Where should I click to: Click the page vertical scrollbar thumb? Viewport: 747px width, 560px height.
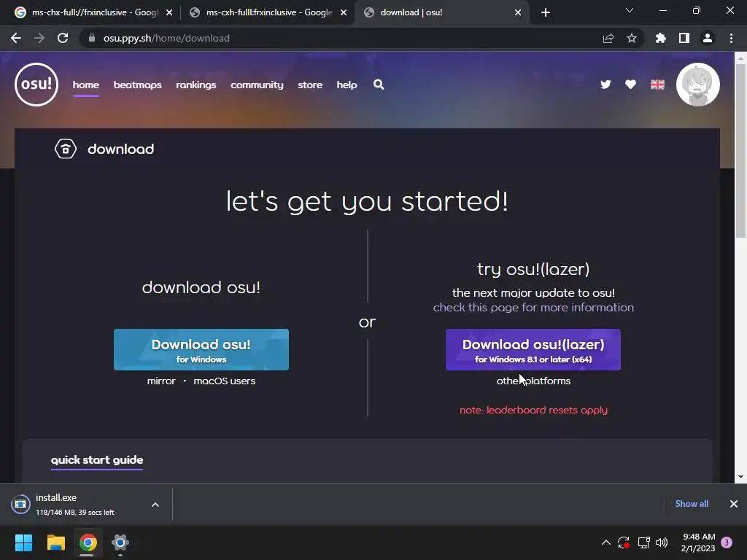[740, 151]
